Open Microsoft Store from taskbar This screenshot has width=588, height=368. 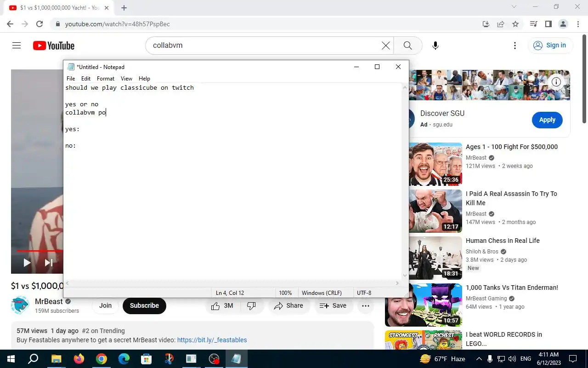pyautogui.click(x=146, y=359)
